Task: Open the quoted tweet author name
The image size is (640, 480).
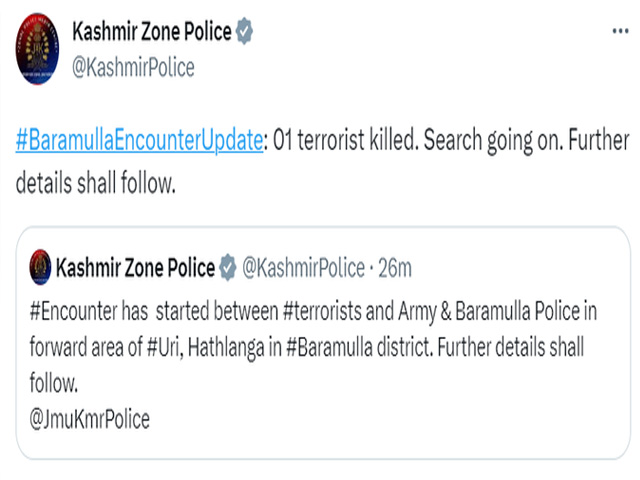Action: tap(135, 268)
